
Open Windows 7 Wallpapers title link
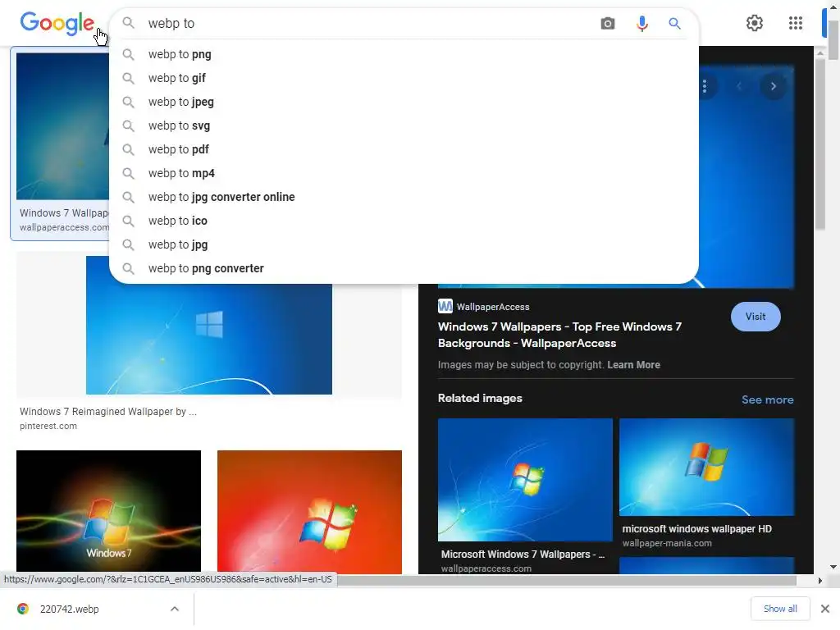point(559,335)
